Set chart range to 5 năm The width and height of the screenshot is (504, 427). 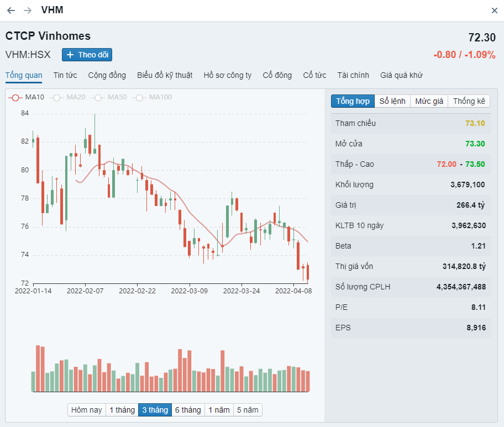pos(248,410)
